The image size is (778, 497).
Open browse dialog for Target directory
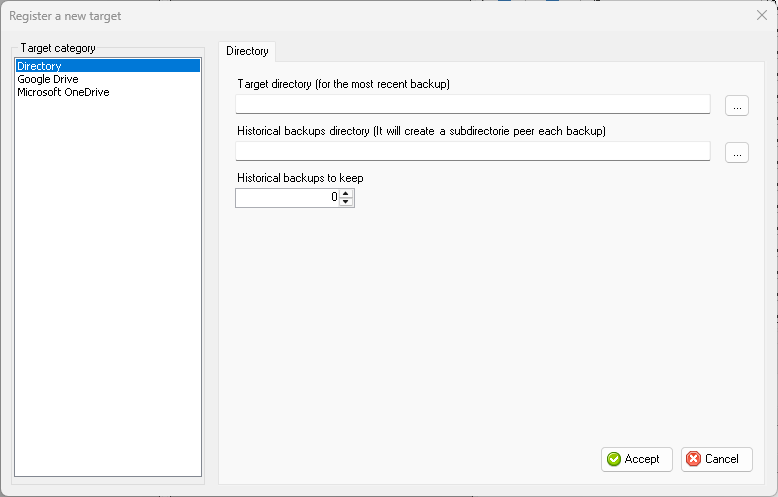(x=737, y=106)
